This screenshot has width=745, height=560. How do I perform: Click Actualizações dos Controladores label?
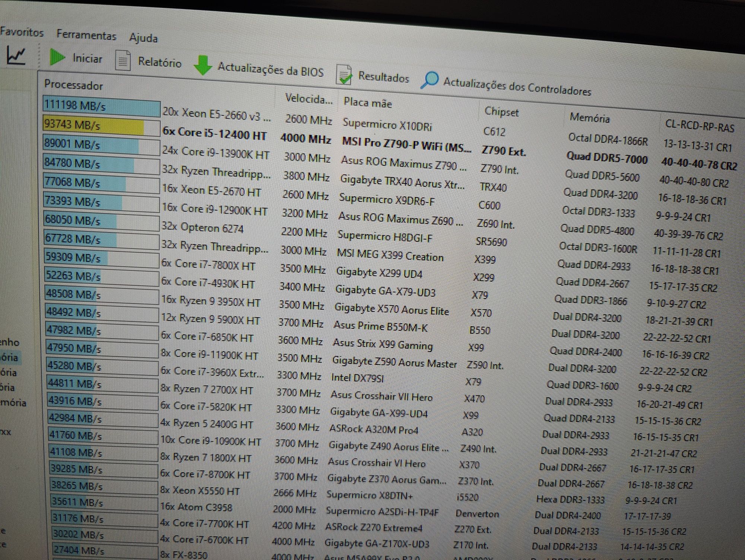tap(517, 87)
